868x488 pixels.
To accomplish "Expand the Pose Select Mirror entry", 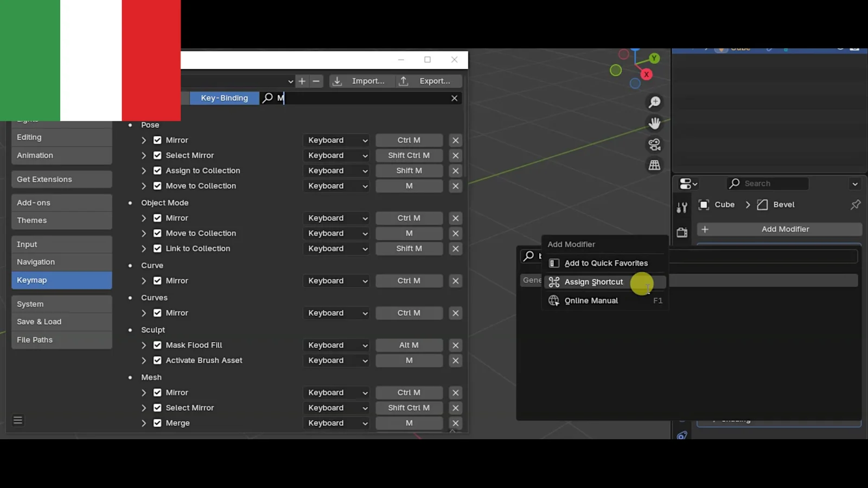I will (x=144, y=155).
